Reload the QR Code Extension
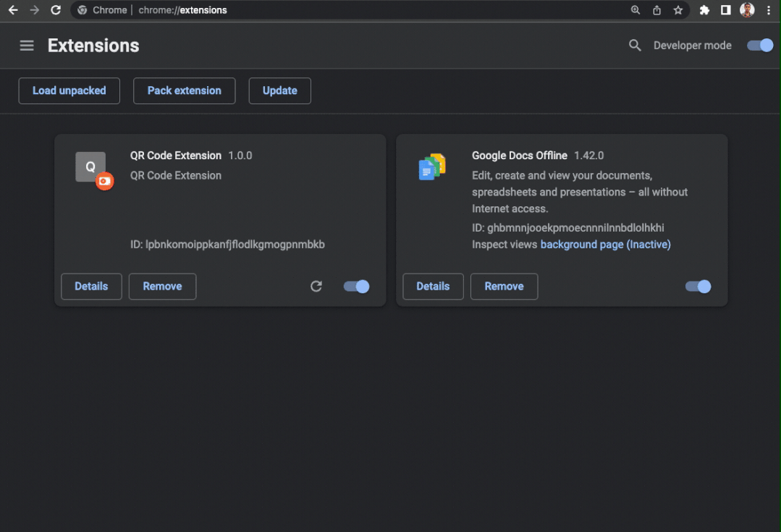This screenshot has width=781, height=532. tap(316, 287)
